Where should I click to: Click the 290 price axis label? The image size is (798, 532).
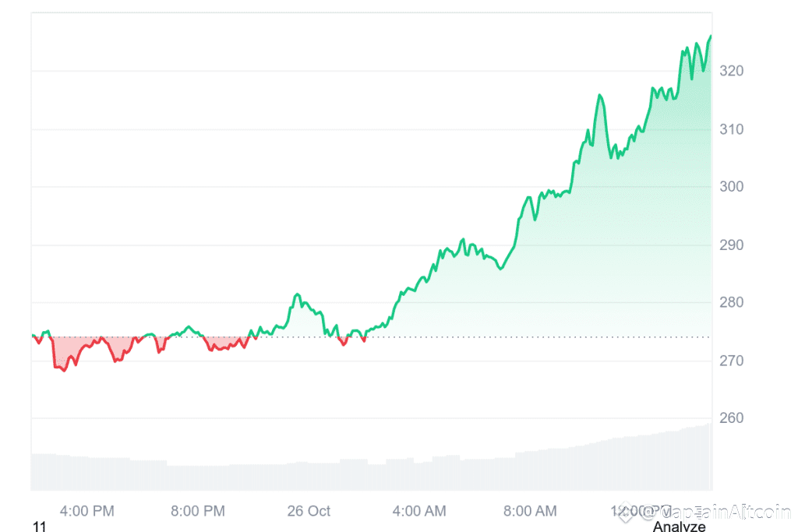point(731,245)
